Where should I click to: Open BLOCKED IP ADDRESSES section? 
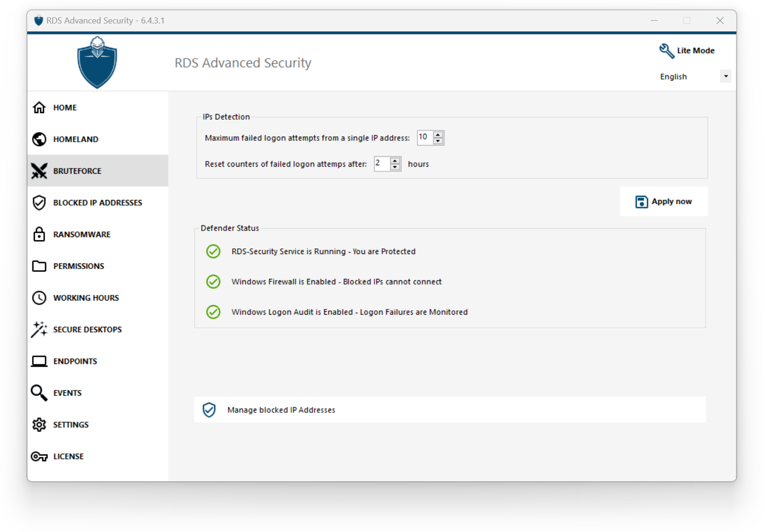(98, 202)
